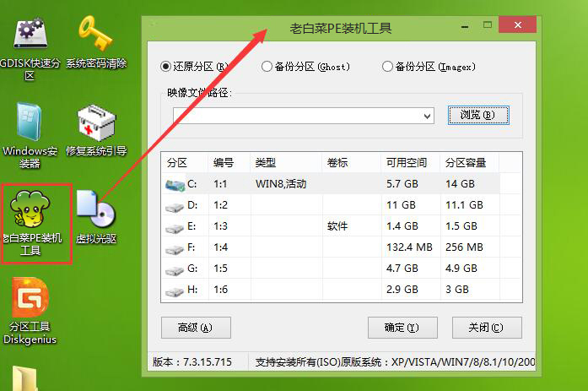Image resolution: width=588 pixels, height=391 pixels.
Task: Click the Close (关闭) button
Action: [x=487, y=328]
